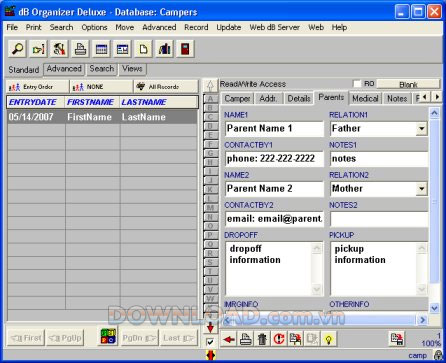This screenshot has height=363, width=446.
Task: Click the Entry Order sort button
Action: (x=37, y=87)
